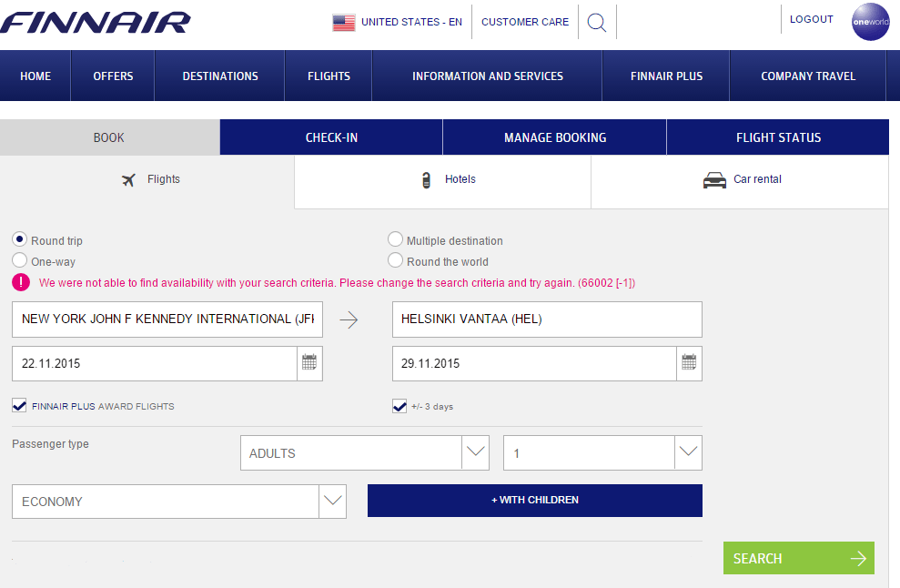Open CUSTOMER CARE link
Screen dimensions: 900x588
click(525, 22)
